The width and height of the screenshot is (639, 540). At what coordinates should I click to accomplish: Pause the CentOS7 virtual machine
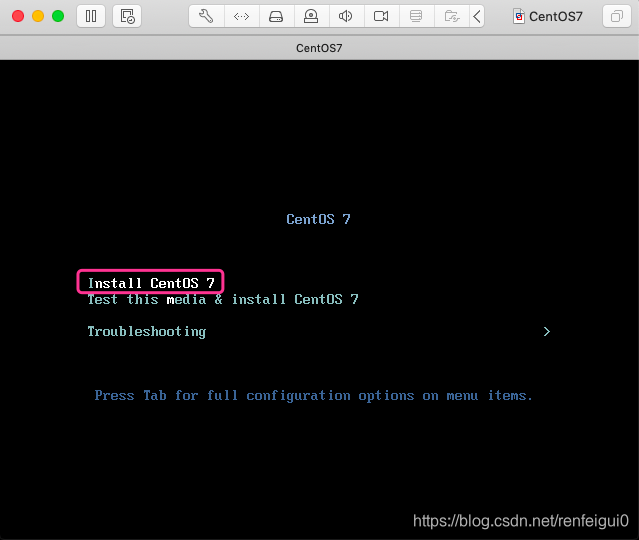[x=91, y=16]
